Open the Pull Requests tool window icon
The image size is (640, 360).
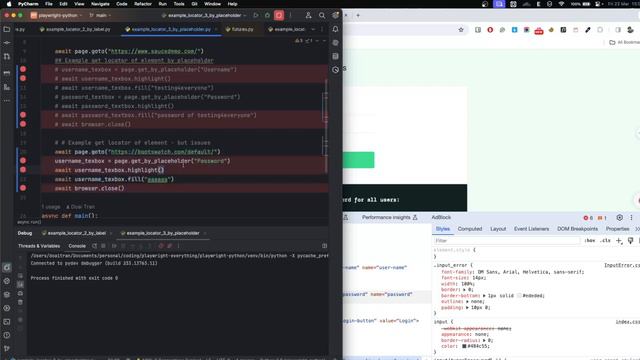tap(7, 56)
